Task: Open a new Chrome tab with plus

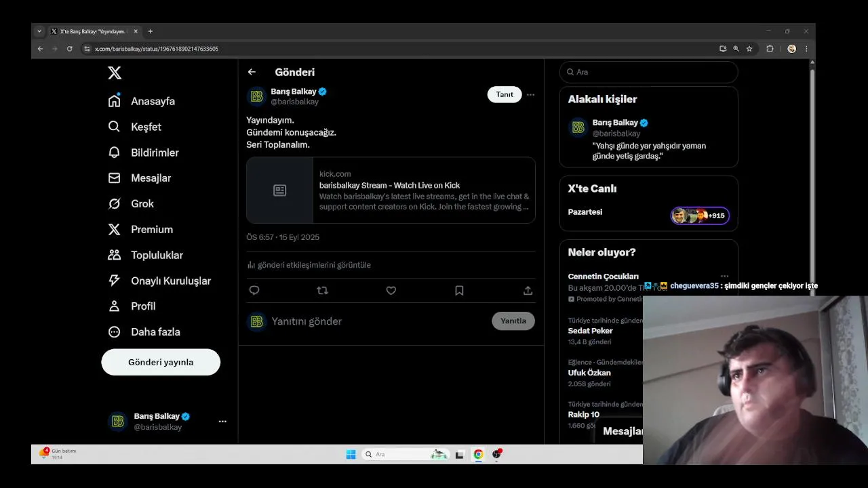Action: click(x=150, y=31)
